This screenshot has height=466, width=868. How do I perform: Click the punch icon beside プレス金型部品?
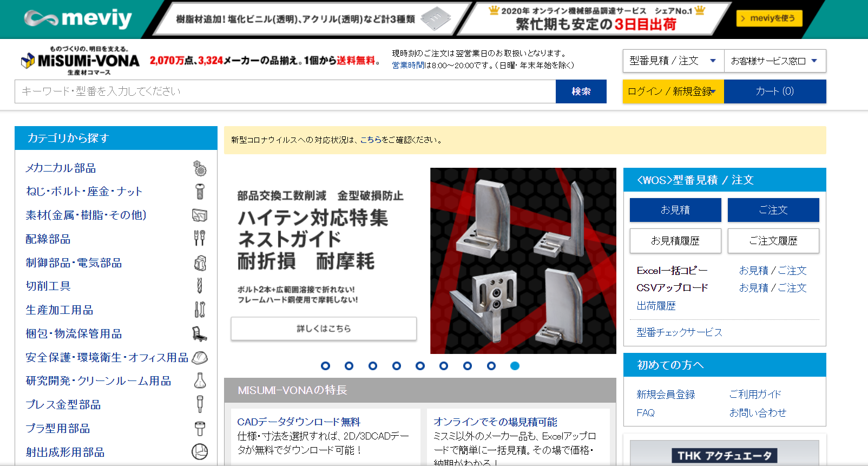click(200, 405)
